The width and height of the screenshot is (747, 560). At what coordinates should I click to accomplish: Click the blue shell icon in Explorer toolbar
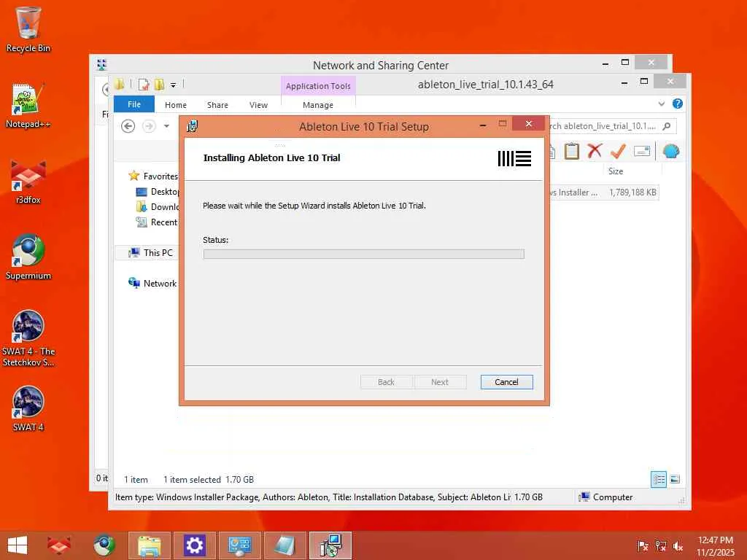[x=671, y=152]
